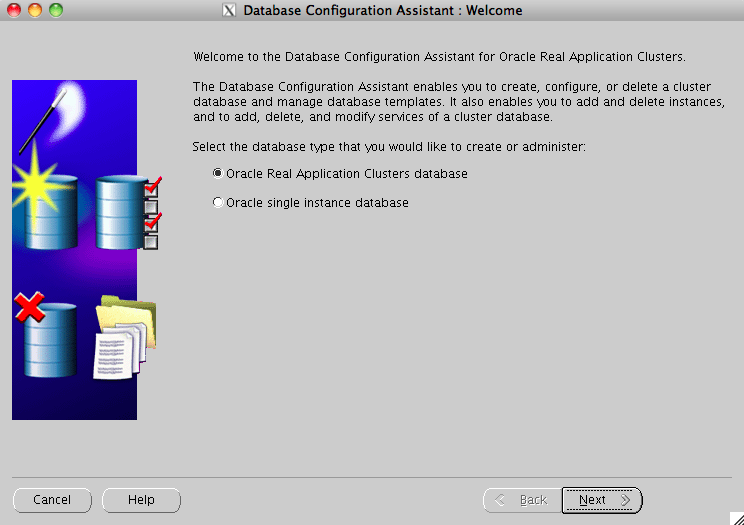
Task: Click the 'Select the database type' instruction text
Action: pos(388,147)
